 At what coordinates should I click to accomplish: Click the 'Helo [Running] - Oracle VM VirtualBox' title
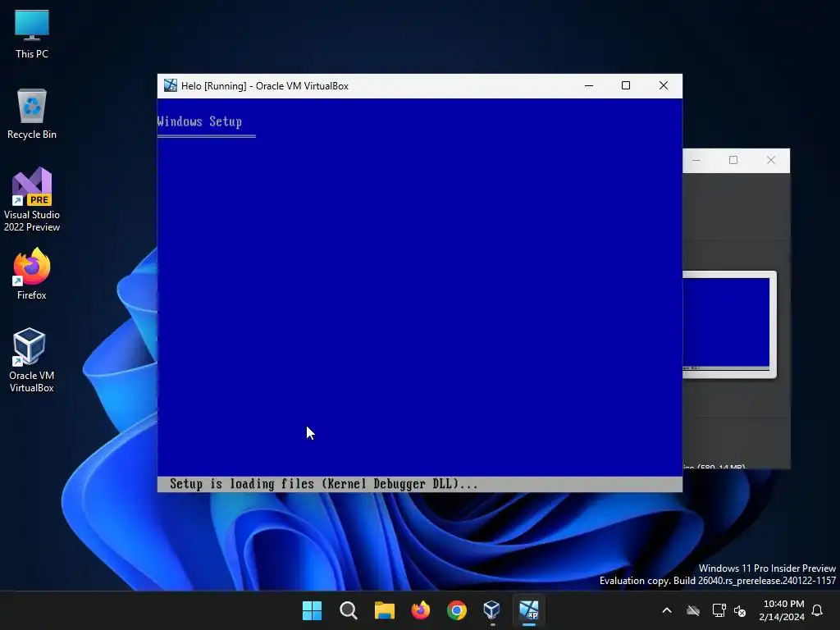pyautogui.click(x=265, y=85)
